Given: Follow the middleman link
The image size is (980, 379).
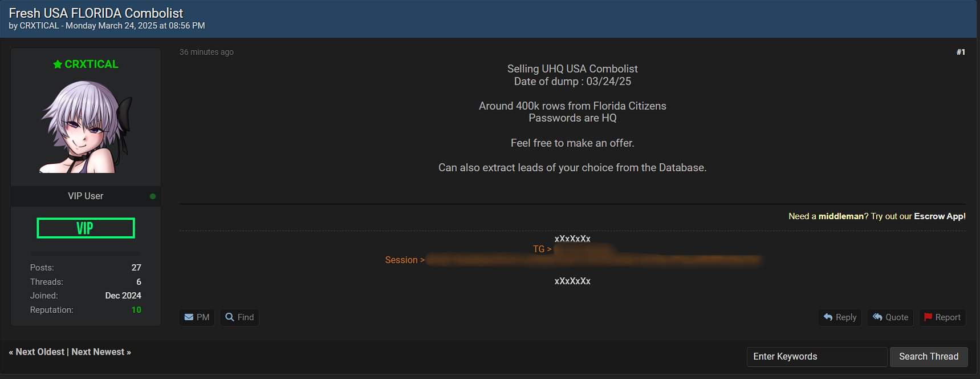Looking at the screenshot, I should tap(841, 216).
